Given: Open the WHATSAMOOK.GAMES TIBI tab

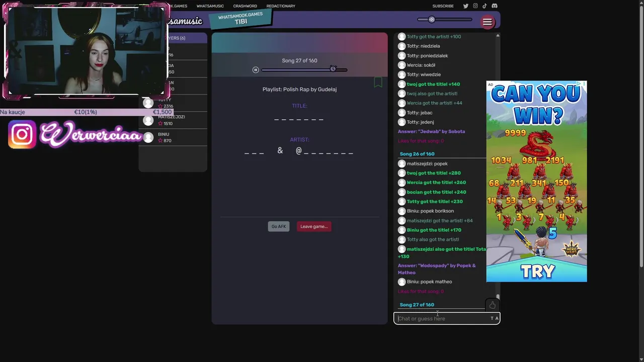Looking at the screenshot, I should [x=240, y=19].
